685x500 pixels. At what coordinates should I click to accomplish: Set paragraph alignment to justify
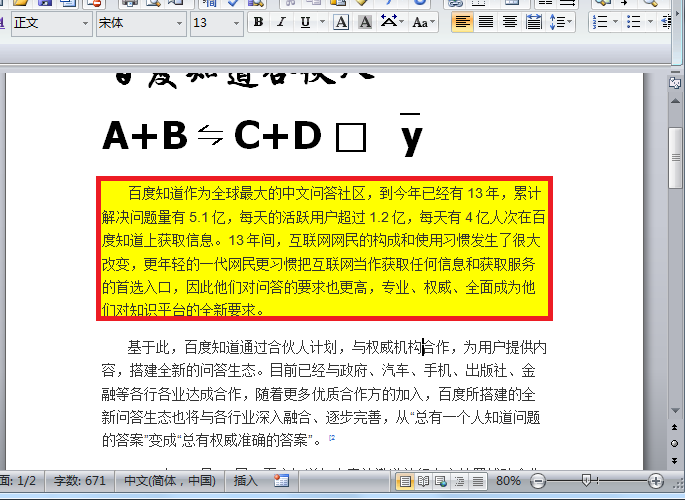[486, 22]
